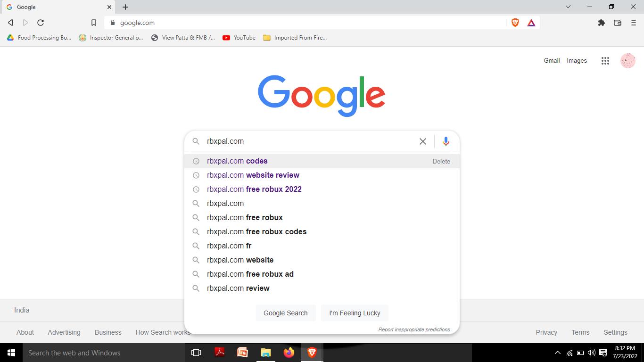Select suggestion rbxpal.com review

[x=322, y=288]
